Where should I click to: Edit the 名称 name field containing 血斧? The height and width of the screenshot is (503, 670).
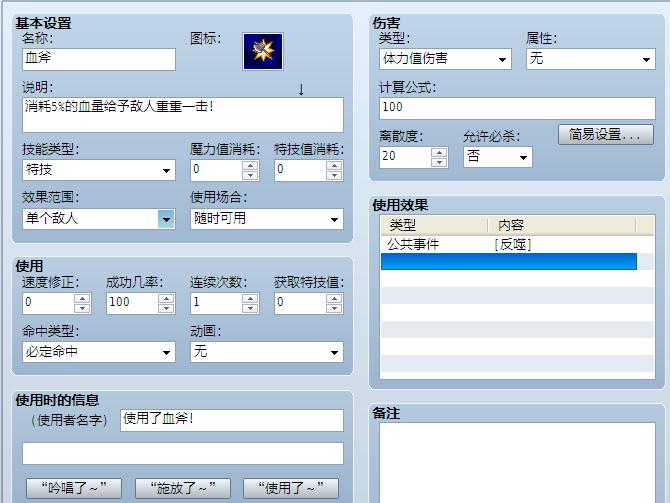coord(99,59)
